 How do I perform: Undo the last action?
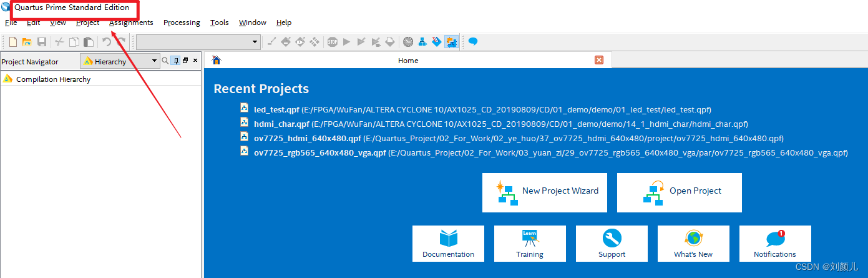pos(107,42)
